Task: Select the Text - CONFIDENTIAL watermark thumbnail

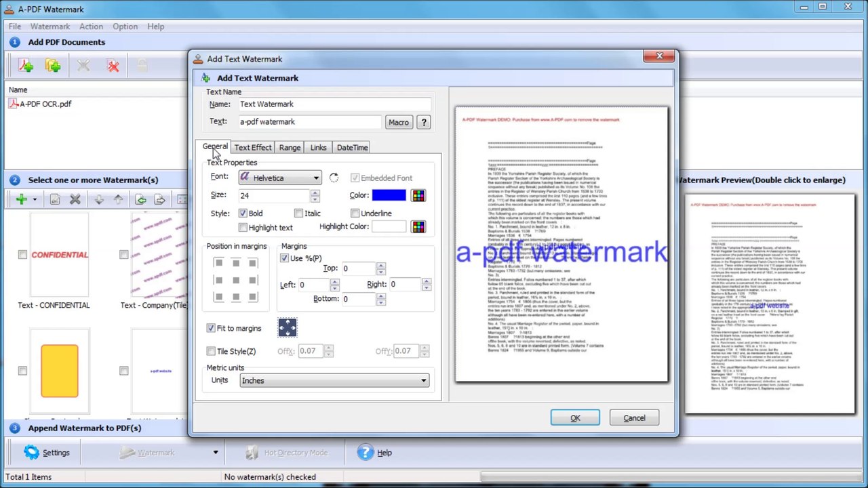Action: point(60,255)
